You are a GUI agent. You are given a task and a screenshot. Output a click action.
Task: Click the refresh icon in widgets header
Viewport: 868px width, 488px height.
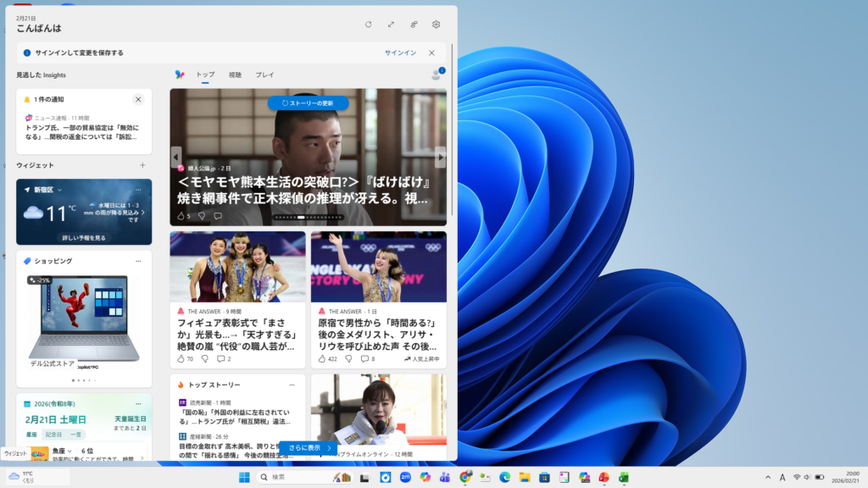coord(368,25)
